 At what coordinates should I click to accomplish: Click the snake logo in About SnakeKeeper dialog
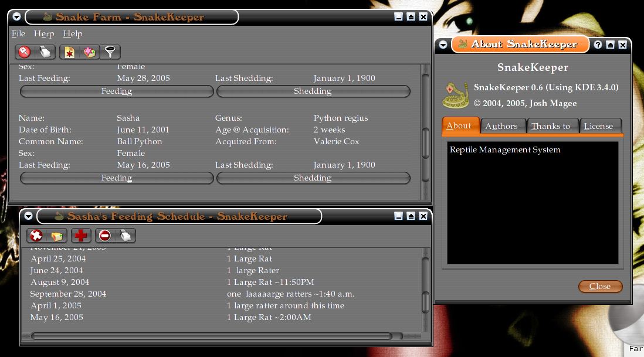click(456, 95)
